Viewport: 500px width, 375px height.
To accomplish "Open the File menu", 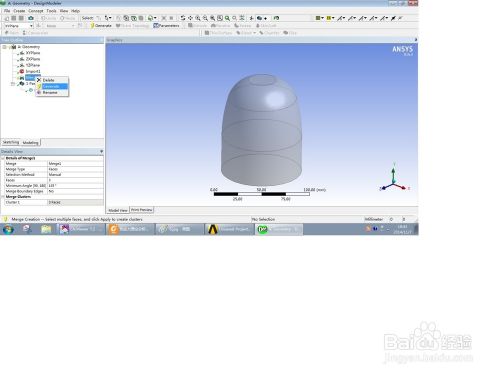I will [x=7, y=11].
